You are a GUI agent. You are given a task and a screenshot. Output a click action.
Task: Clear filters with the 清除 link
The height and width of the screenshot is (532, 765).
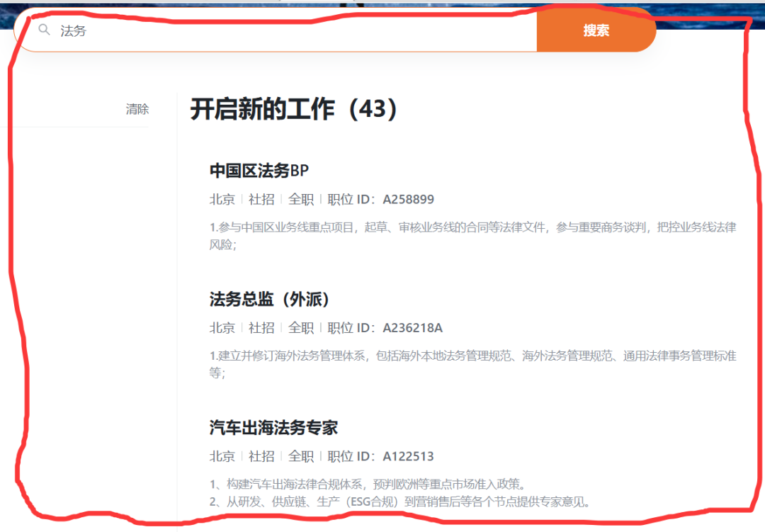click(137, 109)
